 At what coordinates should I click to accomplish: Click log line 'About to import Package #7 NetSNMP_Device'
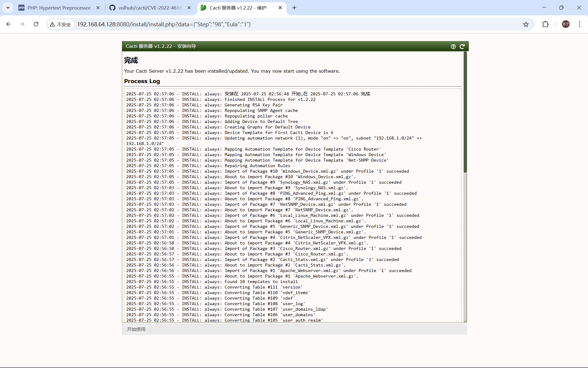[x=240, y=210]
